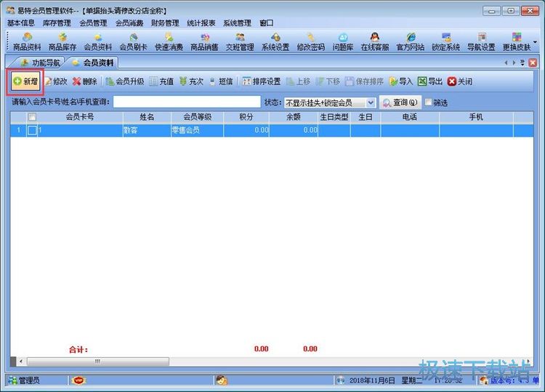Open the 状态 dropdown 不显示挂失+锁定会员

[x=330, y=103]
